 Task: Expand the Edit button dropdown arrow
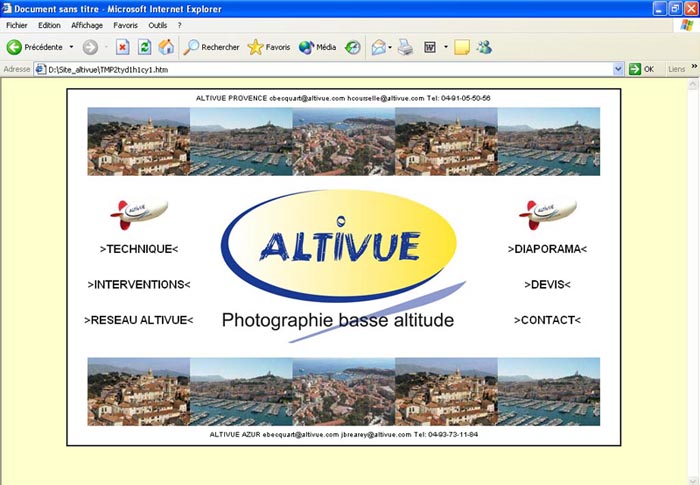click(x=446, y=47)
